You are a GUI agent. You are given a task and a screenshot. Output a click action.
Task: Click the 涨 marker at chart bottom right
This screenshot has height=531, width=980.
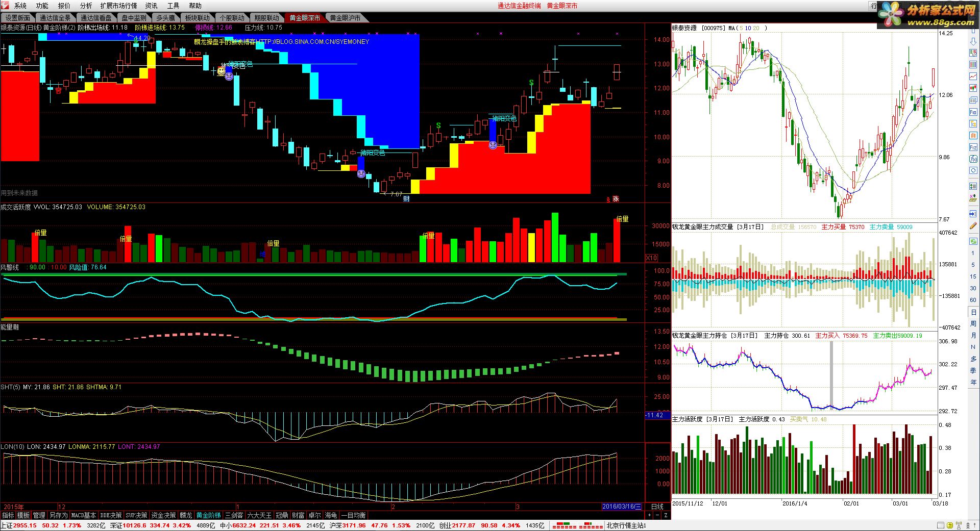pyautogui.click(x=616, y=199)
